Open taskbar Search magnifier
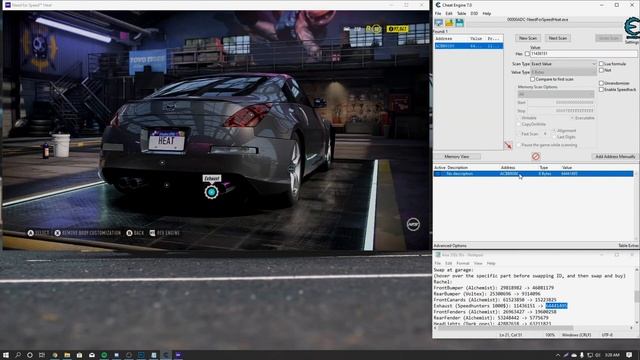Viewport: 640px width, 360px height. [18, 355]
